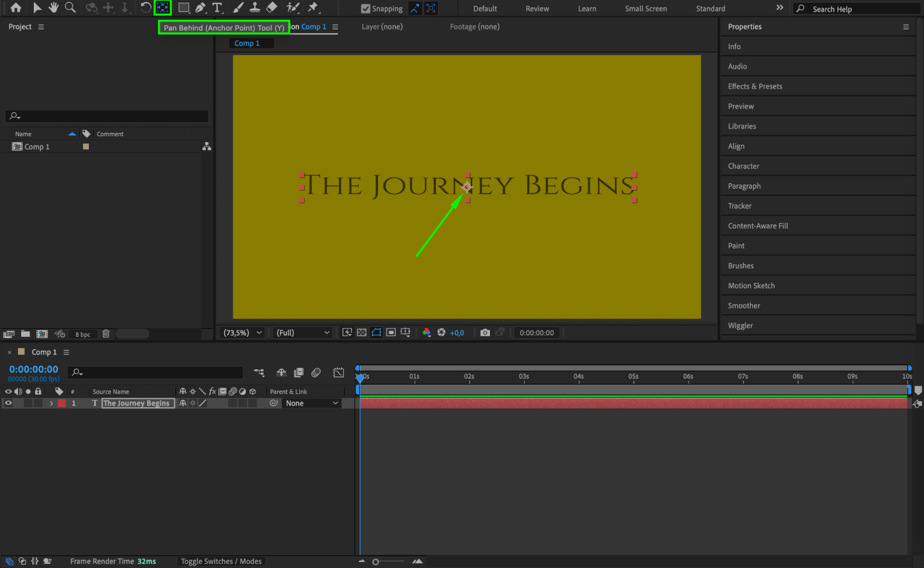
Task: Click the red label color swatch of layer 1
Action: click(x=61, y=403)
